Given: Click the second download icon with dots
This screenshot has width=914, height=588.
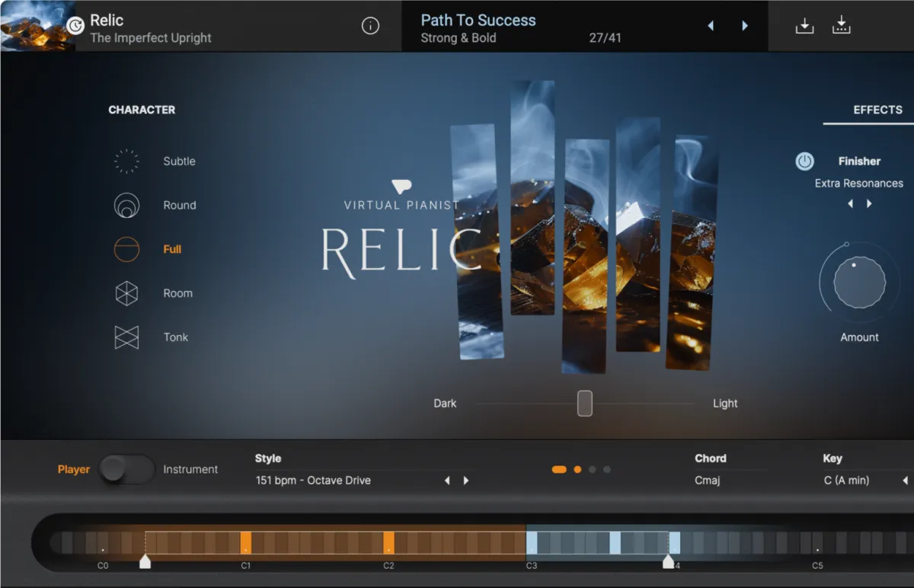Looking at the screenshot, I should coord(842,26).
